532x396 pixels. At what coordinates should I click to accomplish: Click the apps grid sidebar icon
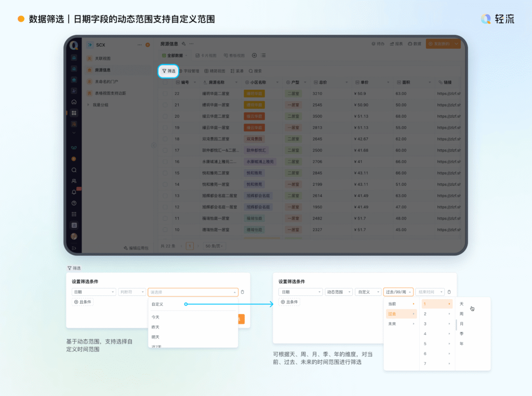(x=74, y=113)
